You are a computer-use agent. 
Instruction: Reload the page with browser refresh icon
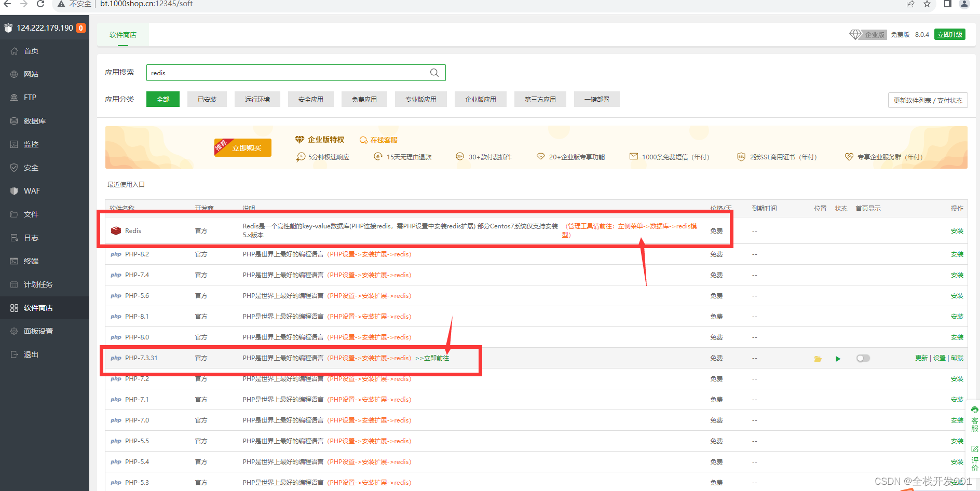(x=40, y=4)
